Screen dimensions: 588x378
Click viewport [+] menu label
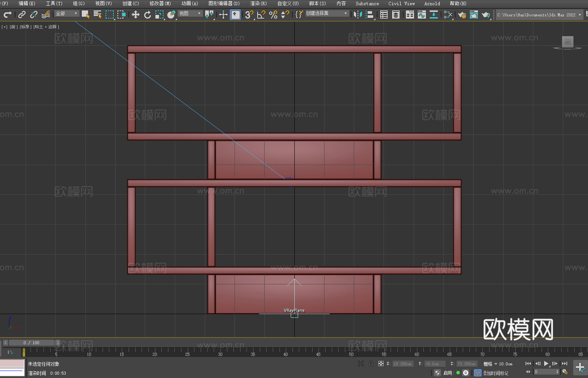click(x=4, y=27)
